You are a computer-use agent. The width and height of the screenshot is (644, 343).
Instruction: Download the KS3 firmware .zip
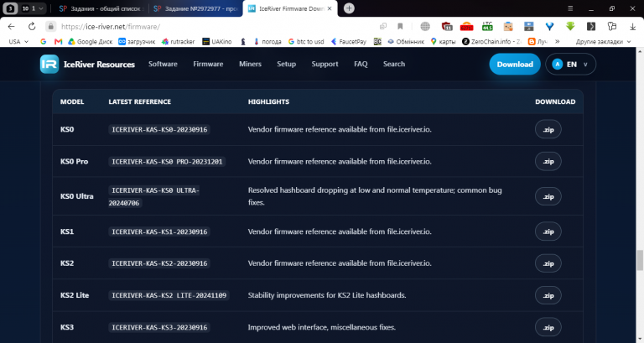(x=548, y=327)
